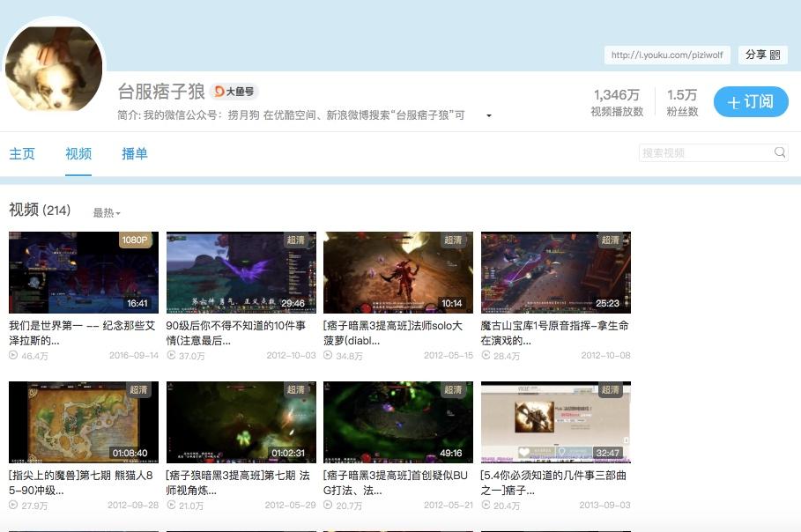The width and height of the screenshot is (801, 532).
Task: Click the date 2016-09-14
Action: click(x=134, y=355)
